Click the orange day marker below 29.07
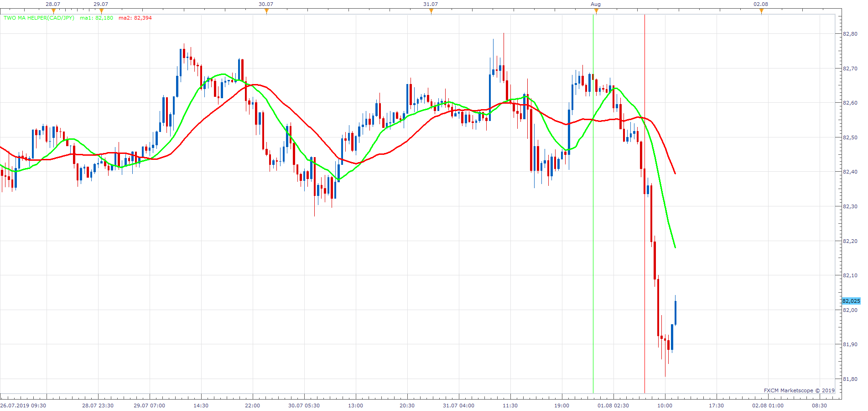868x411 pixels. (101, 11)
